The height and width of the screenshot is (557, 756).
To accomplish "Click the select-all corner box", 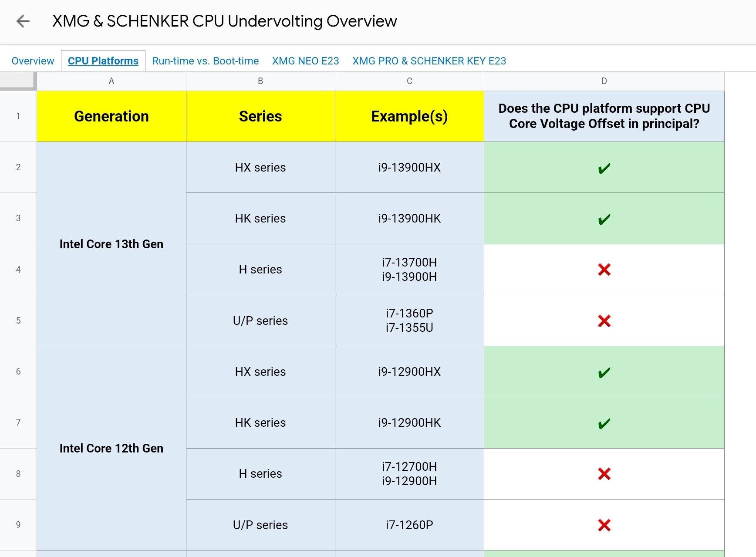I will [18, 81].
